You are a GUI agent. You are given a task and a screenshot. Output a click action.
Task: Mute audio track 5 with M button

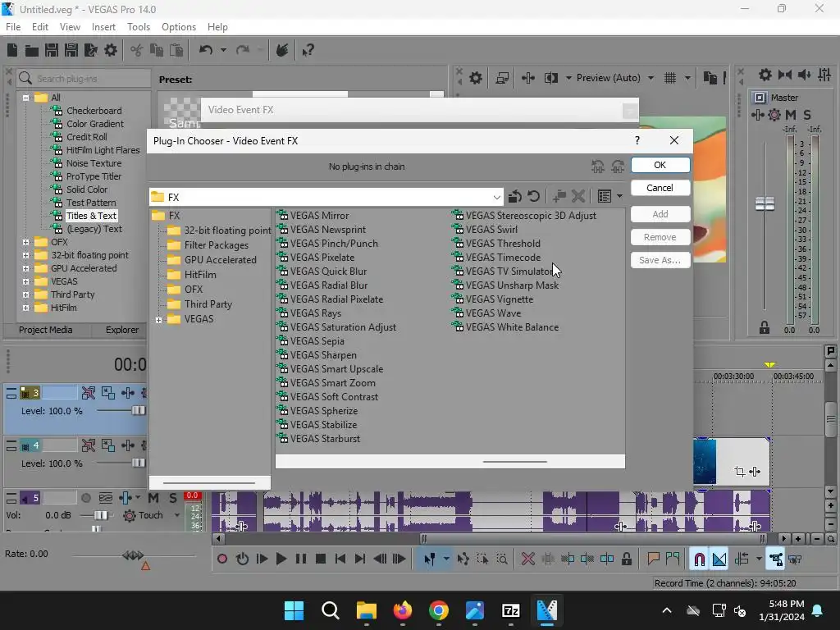[153, 498]
